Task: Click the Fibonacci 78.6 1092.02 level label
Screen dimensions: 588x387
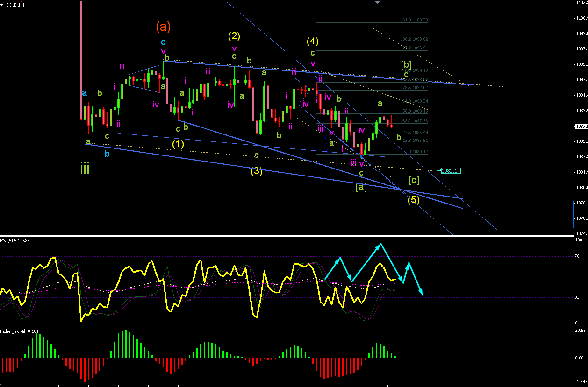Action: click(415, 88)
